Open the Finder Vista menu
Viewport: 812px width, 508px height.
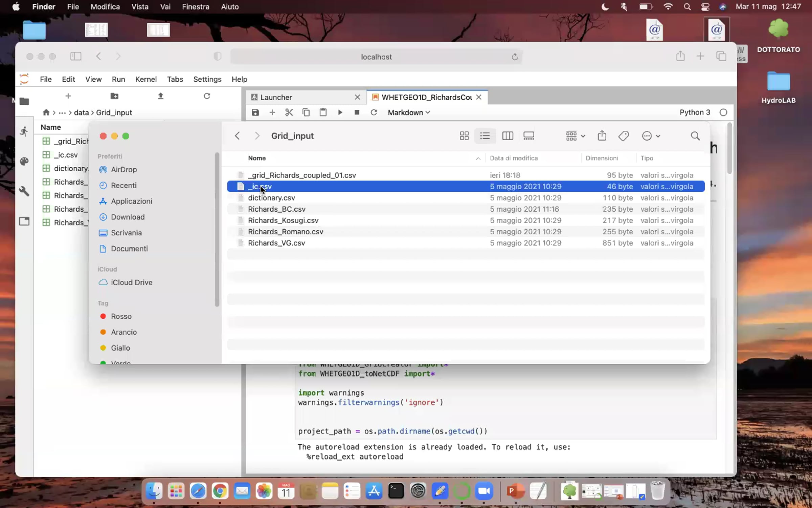click(140, 7)
